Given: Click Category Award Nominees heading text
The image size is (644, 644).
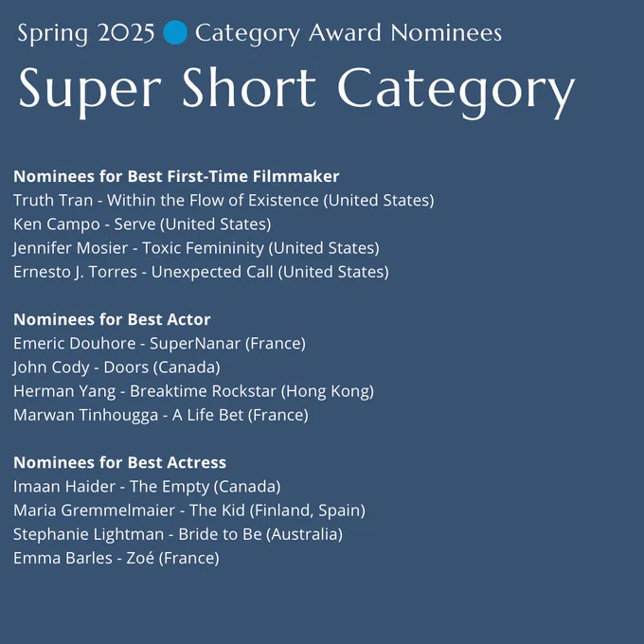Looking at the screenshot, I should [x=349, y=33].
